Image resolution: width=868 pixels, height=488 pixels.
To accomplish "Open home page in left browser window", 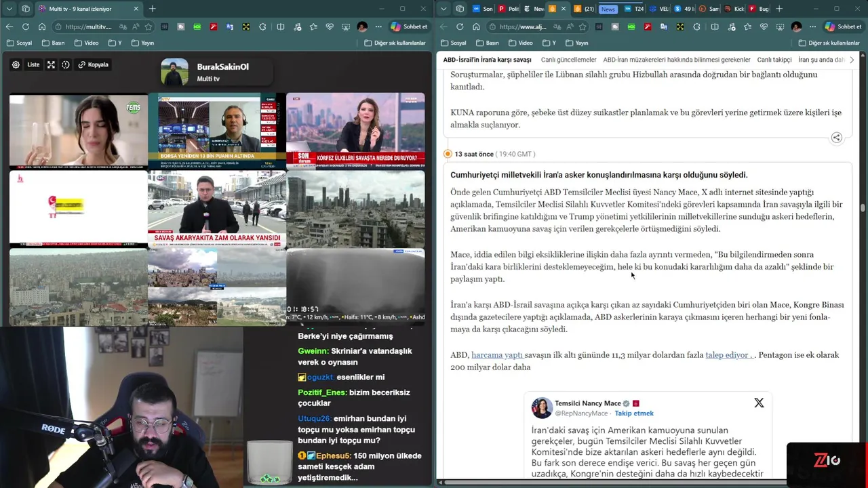I will click(42, 26).
